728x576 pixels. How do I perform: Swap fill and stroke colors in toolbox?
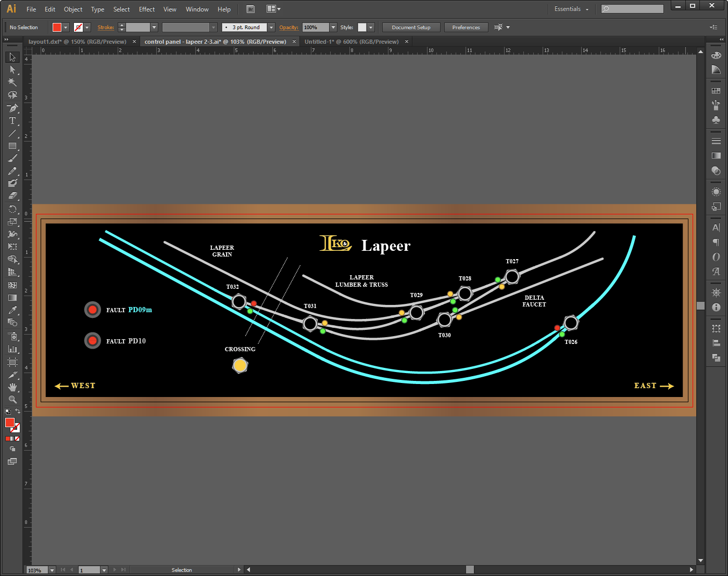(18, 412)
